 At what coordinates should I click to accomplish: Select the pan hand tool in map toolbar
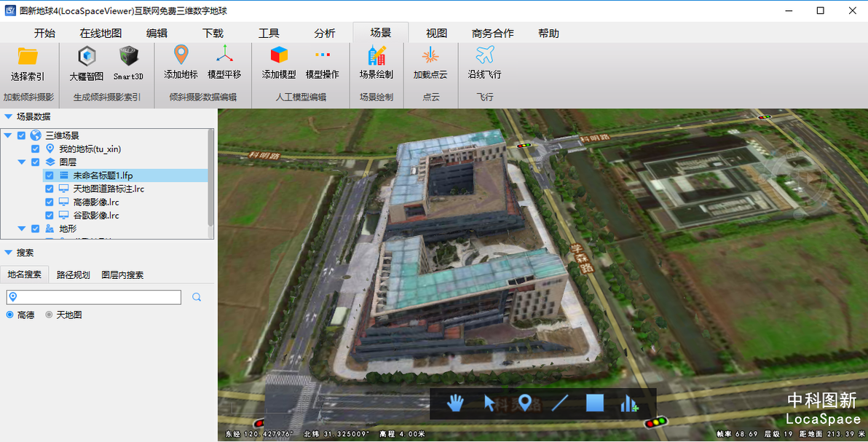(x=455, y=403)
